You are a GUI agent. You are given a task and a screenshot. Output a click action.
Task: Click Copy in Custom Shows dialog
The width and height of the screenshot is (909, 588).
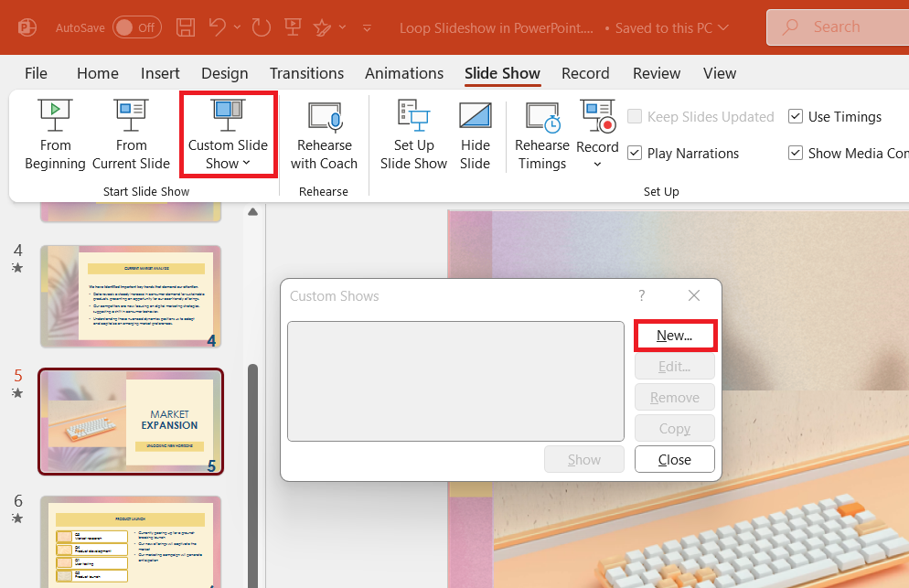pos(675,429)
